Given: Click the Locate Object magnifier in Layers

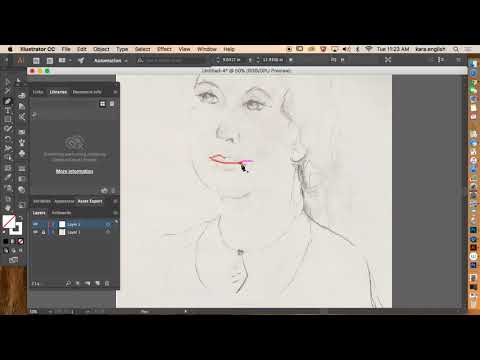Looking at the screenshot, I should click(x=68, y=283).
